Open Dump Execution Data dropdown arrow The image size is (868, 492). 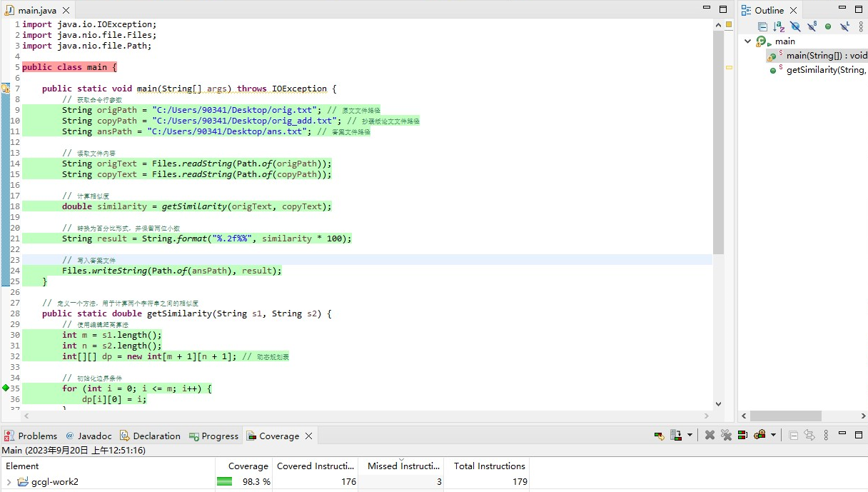(690, 435)
